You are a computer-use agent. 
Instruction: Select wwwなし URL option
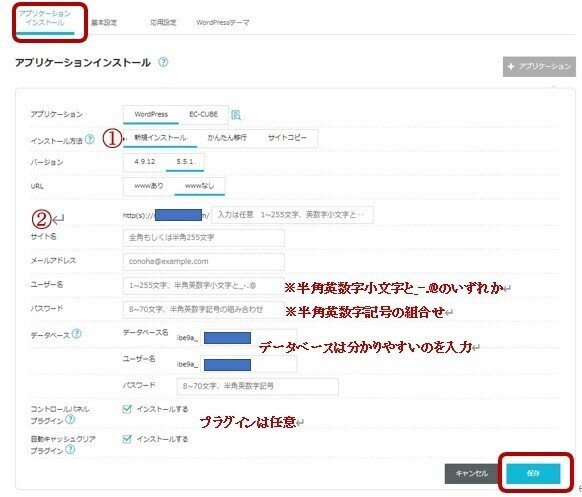click(199, 186)
